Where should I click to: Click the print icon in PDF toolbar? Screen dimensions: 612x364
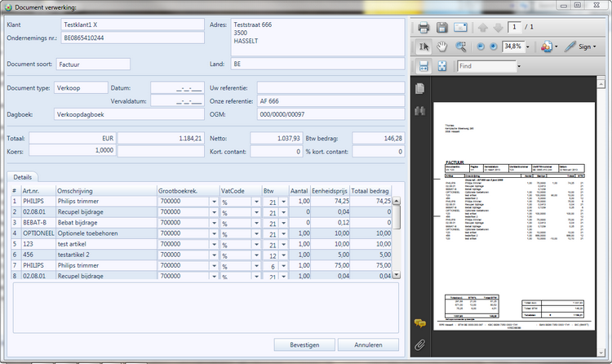(x=424, y=27)
